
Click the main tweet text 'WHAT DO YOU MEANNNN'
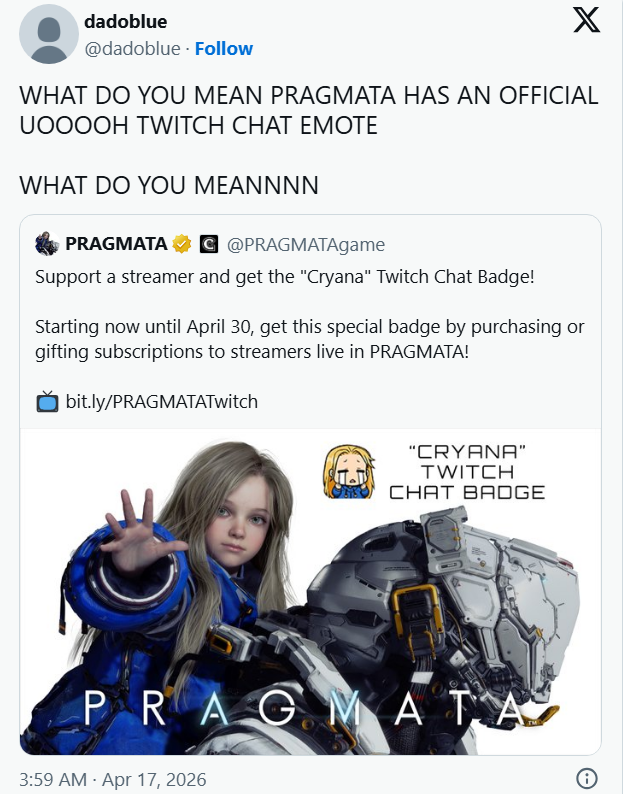(169, 185)
